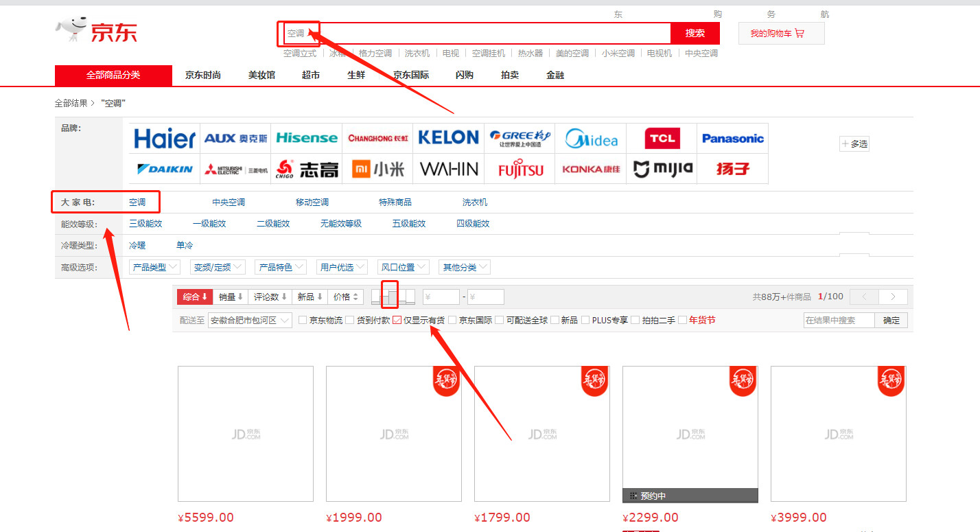Image resolution: width=980 pixels, height=532 pixels.
Task: Go to 京东国际 nav item
Action: pyautogui.click(x=411, y=75)
